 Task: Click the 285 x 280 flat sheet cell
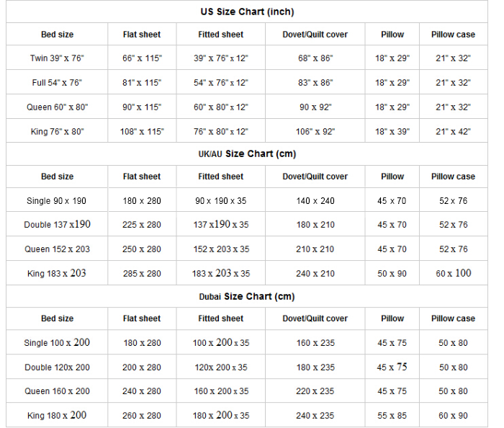click(x=142, y=274)
